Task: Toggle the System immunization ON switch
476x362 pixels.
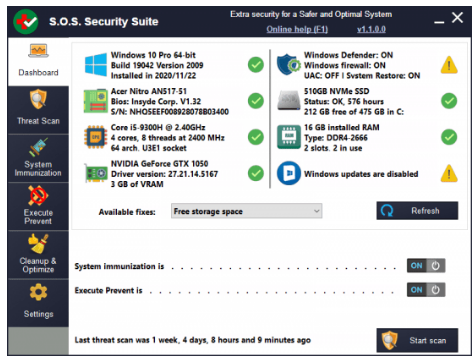Action: (x=426, y=266)
